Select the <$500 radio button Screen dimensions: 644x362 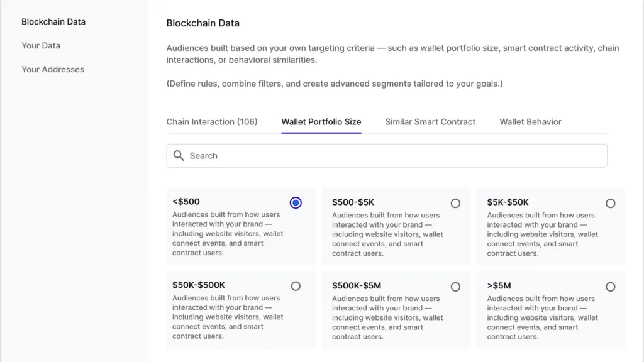296,203
